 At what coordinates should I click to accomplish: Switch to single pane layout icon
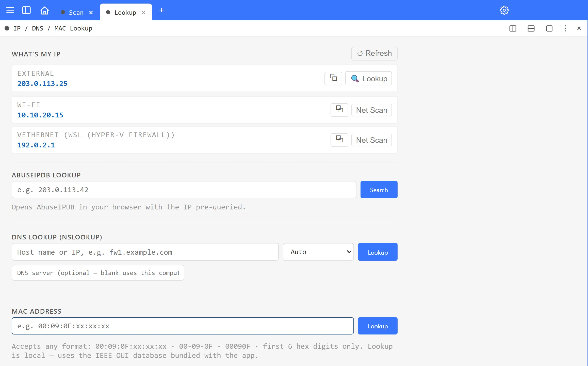(549, 28)
